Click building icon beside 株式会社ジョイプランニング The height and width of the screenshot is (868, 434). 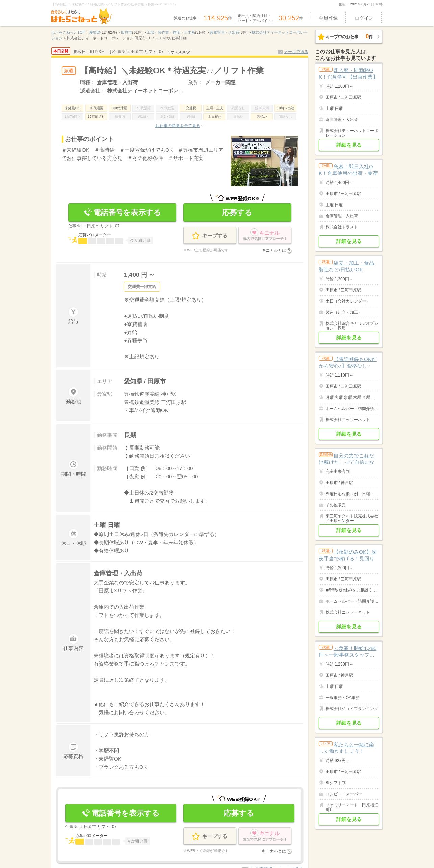(321, 709)
